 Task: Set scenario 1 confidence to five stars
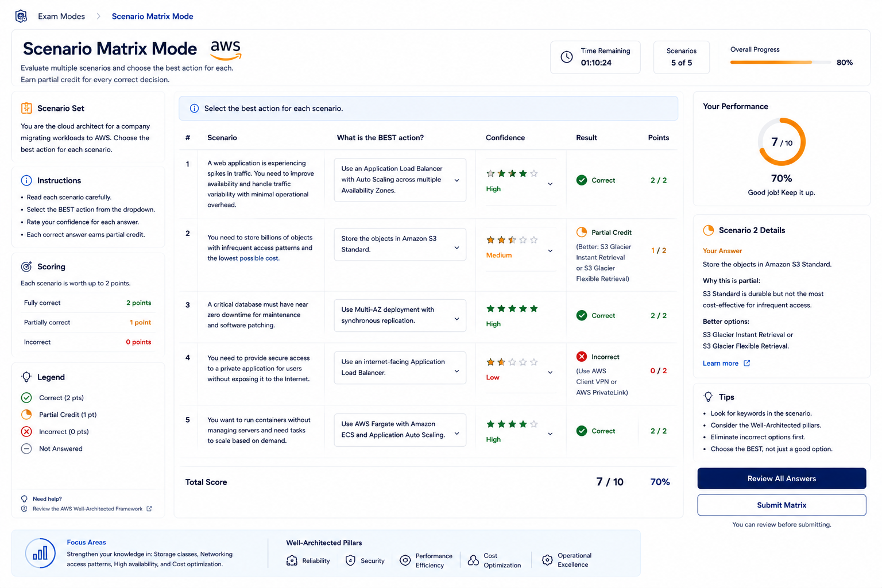click(x=534, y=173)
